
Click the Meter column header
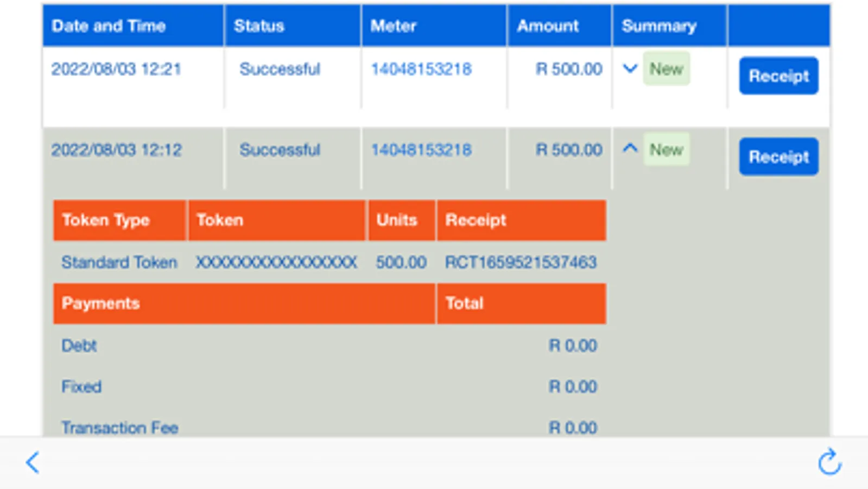click(394, 26)
